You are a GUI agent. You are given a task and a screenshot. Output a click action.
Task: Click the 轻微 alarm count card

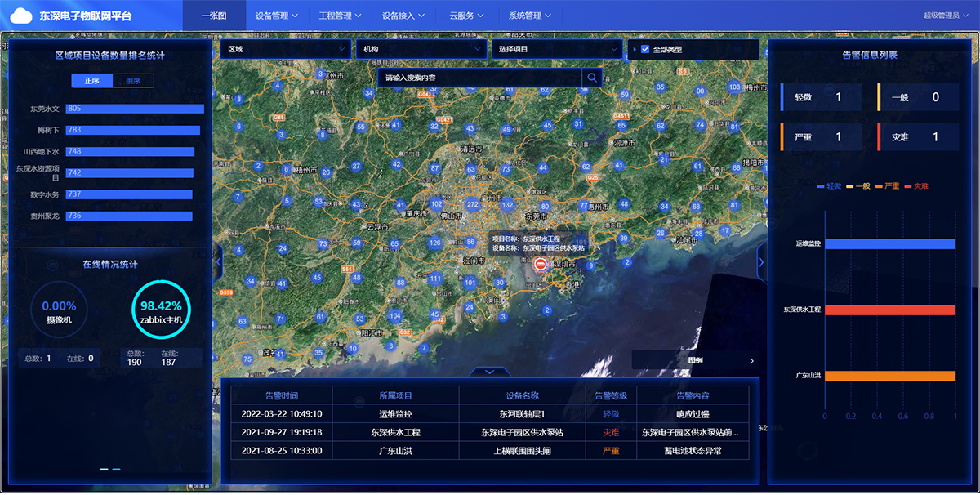pos(822,97)
